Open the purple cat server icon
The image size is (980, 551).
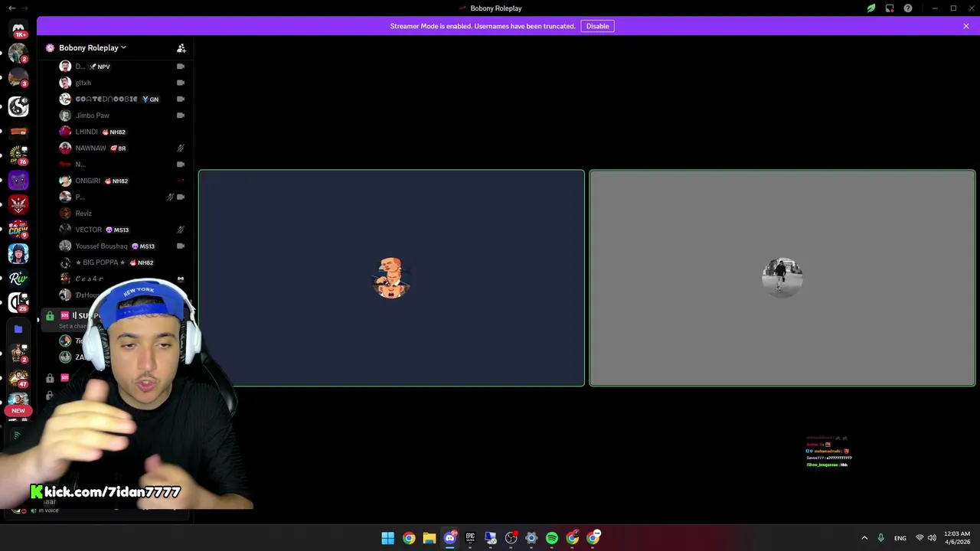(x=18, y=180)
